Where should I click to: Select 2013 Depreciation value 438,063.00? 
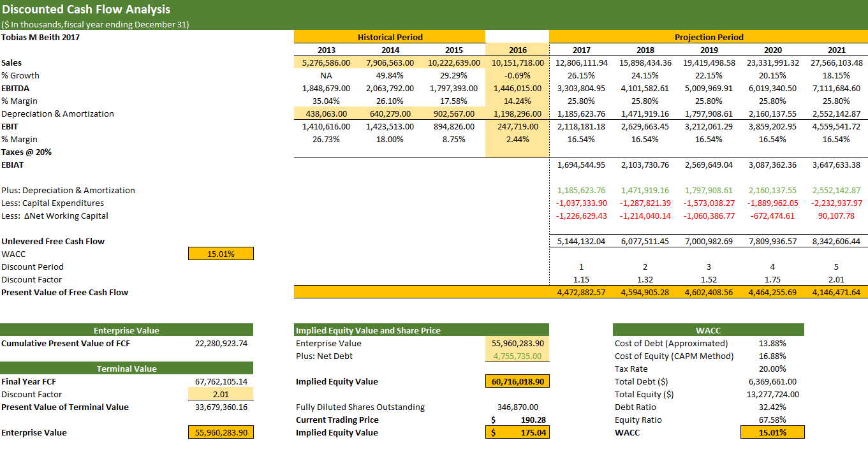pos(326,113)
